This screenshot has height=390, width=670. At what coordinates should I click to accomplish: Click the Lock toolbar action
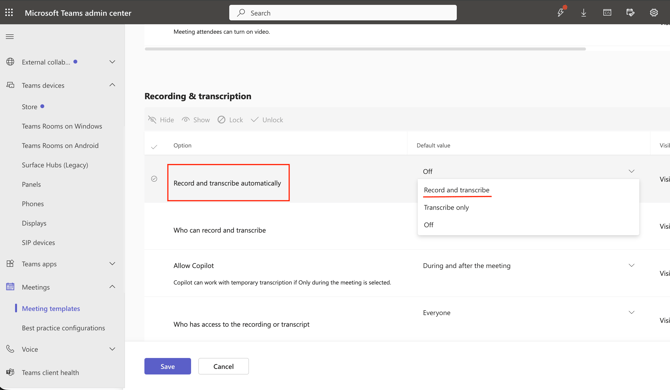tap(230, 120)
